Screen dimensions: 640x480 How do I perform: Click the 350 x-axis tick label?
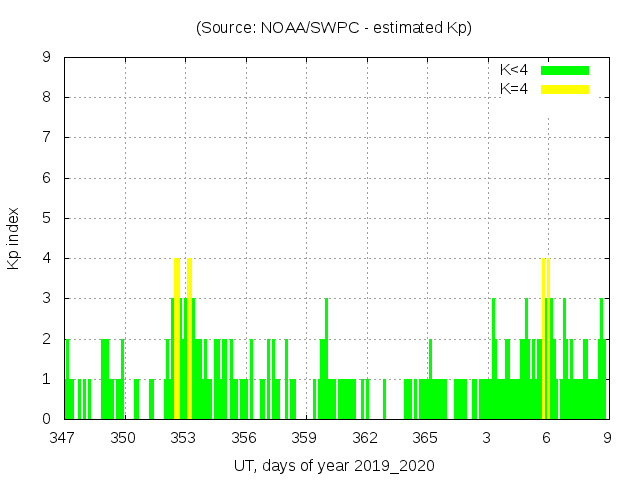point(123,437)
